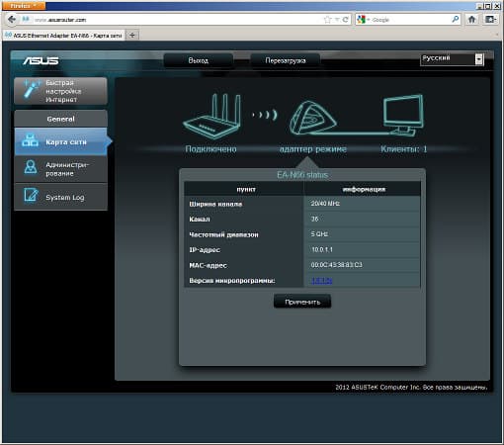Click the firmware version link
504x445 pixels.
pos(321,281)
